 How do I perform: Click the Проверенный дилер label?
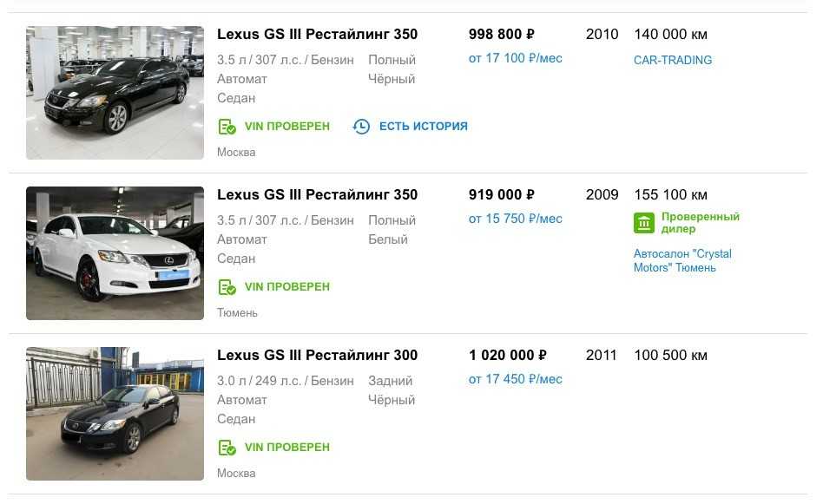point(700,223)
